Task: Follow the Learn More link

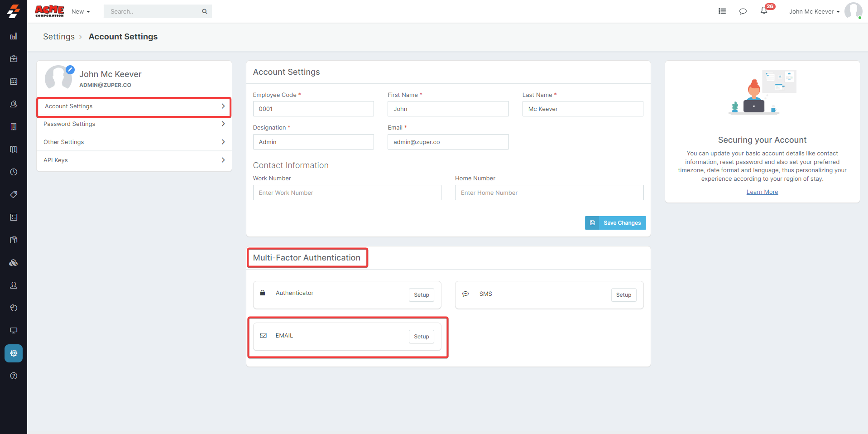Action: click(x=762, y=192)
